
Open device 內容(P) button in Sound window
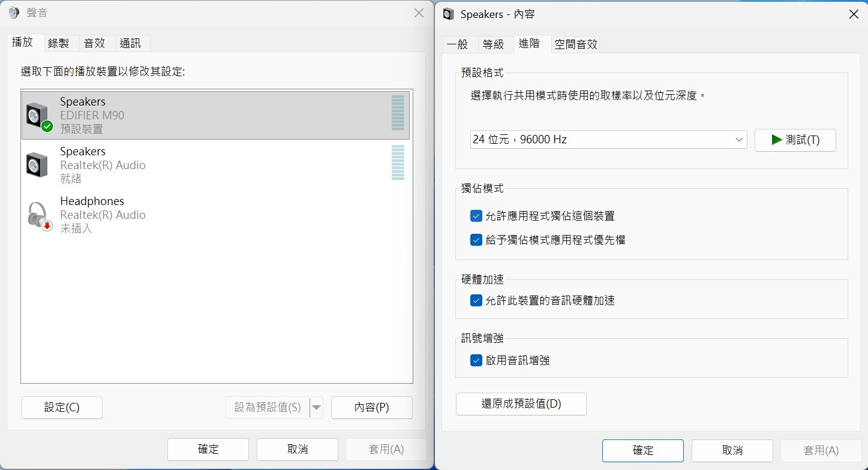372,408
